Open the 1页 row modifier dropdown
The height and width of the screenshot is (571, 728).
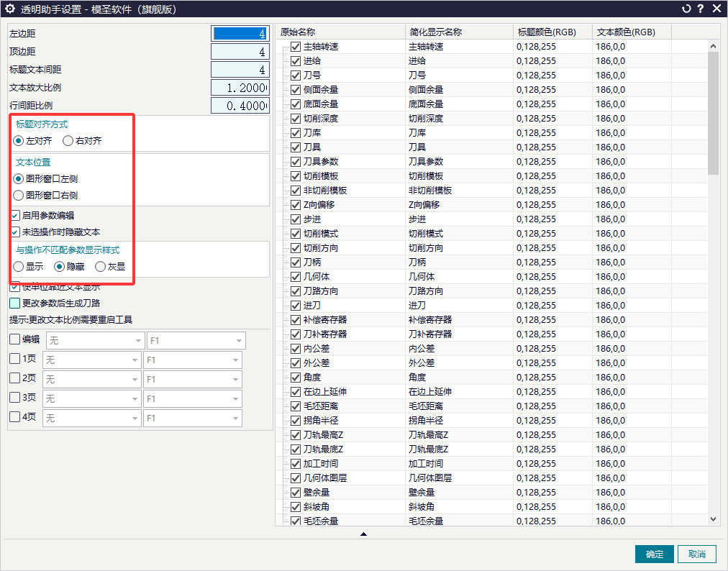(91, 360)
